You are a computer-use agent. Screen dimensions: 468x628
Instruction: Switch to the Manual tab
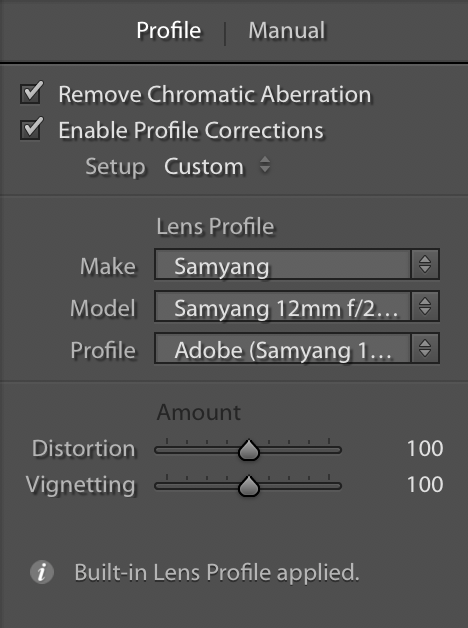point(287,30)
